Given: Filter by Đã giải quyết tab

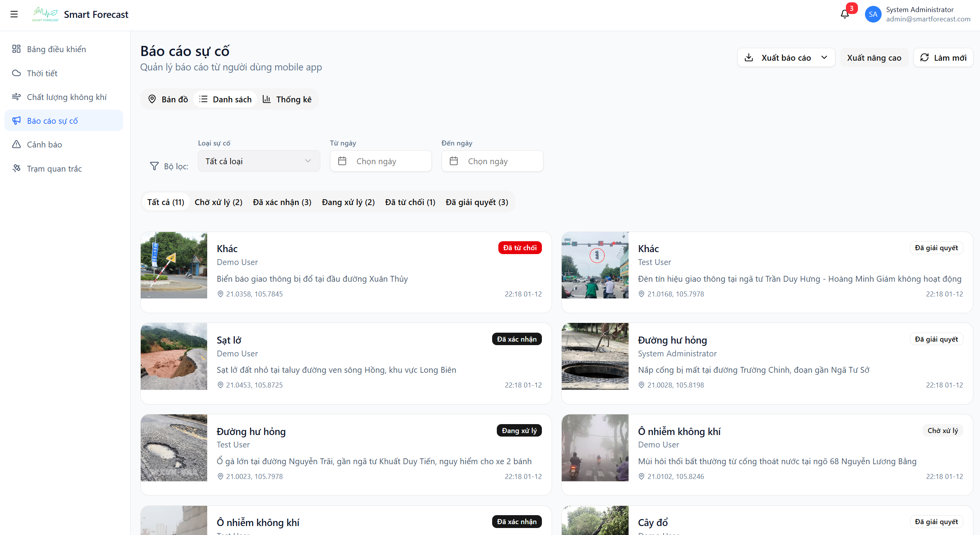Looking at the screenshot, I should 477,202.
